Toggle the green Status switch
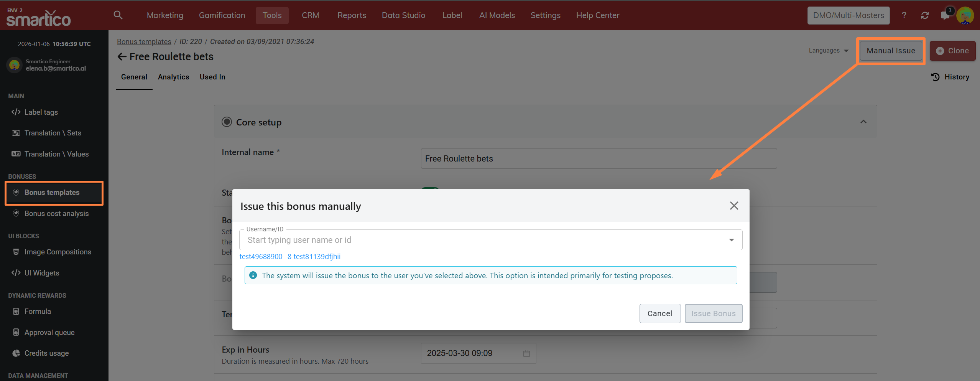The image size is (980, 381). click(430, 188)
